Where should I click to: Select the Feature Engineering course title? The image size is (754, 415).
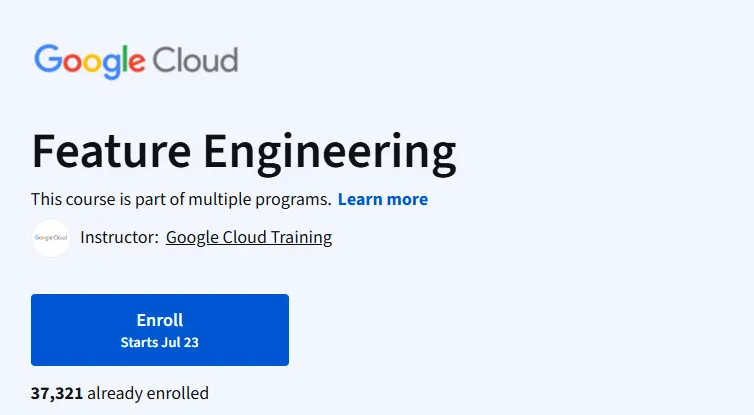coord(244,152)
